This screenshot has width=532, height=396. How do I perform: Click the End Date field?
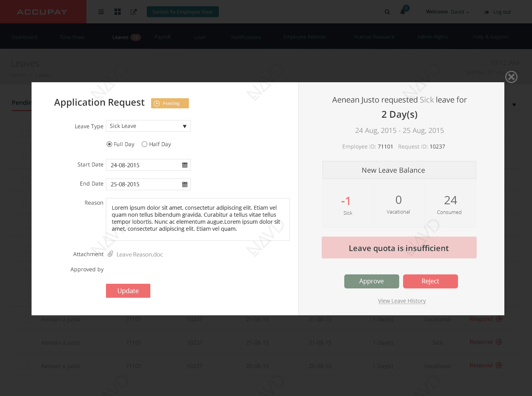coord(148,184)
